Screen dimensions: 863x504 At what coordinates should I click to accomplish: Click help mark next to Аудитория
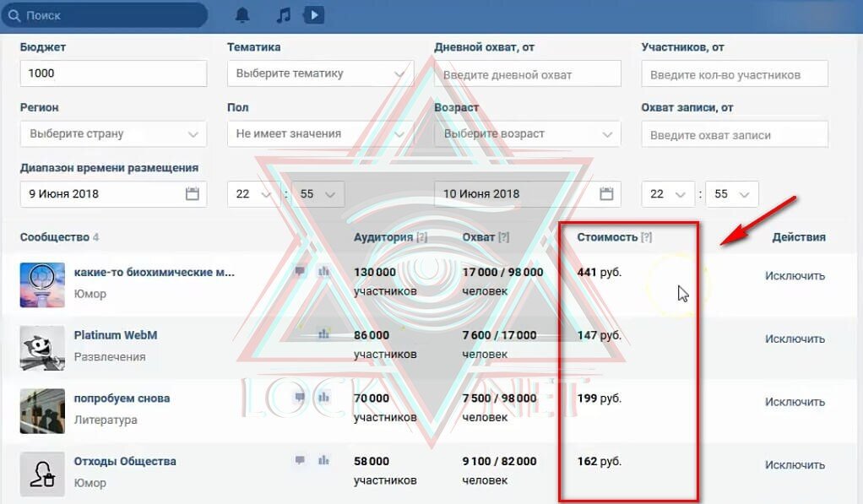(x=421, y=237)
